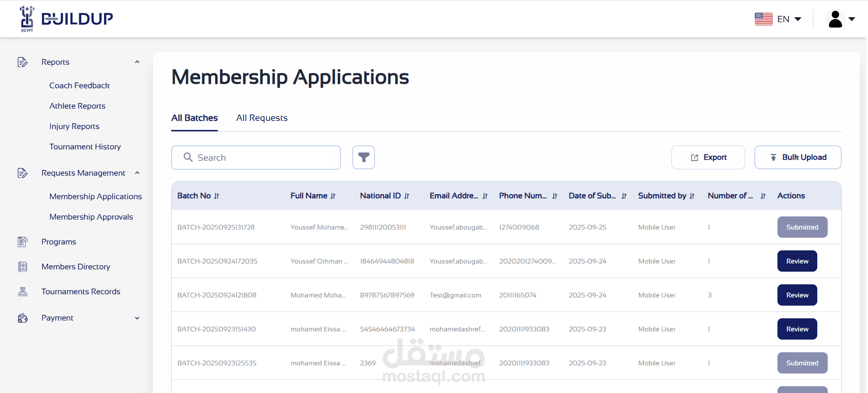Click Submitted button for BATCH-20250923125535
The width and height of the screenshot is (868, 393).
pyautogui.click(x=802, y=363)
